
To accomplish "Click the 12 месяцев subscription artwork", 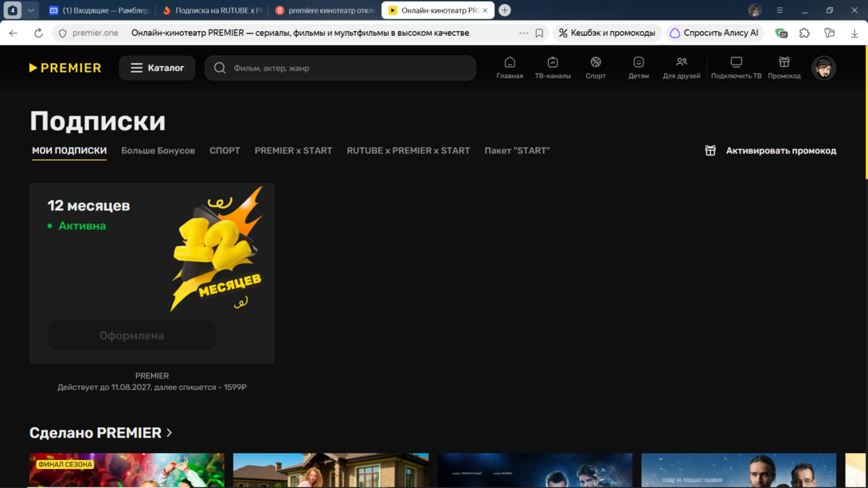I will (217, 249).
